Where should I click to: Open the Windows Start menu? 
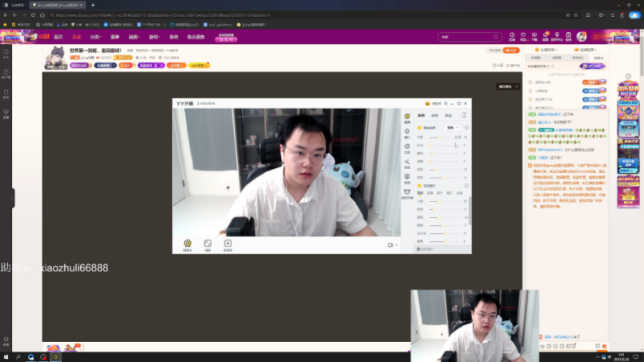6,357
